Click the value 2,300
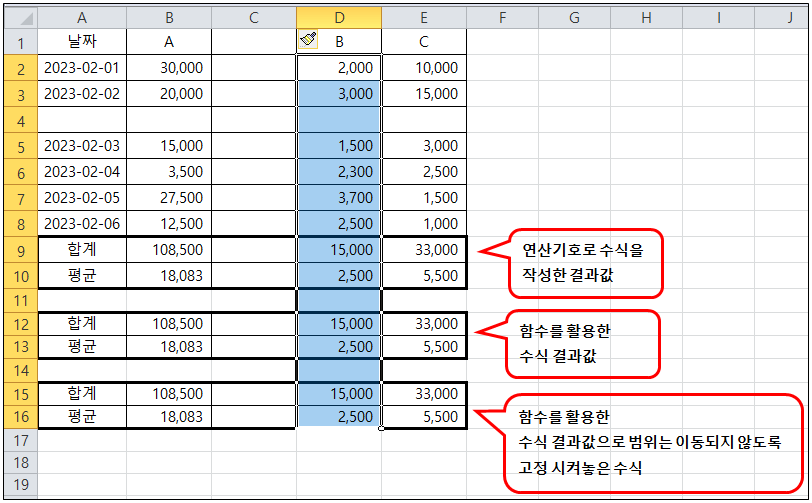Screen dimensions: 812x503 [x=355, y=171]
